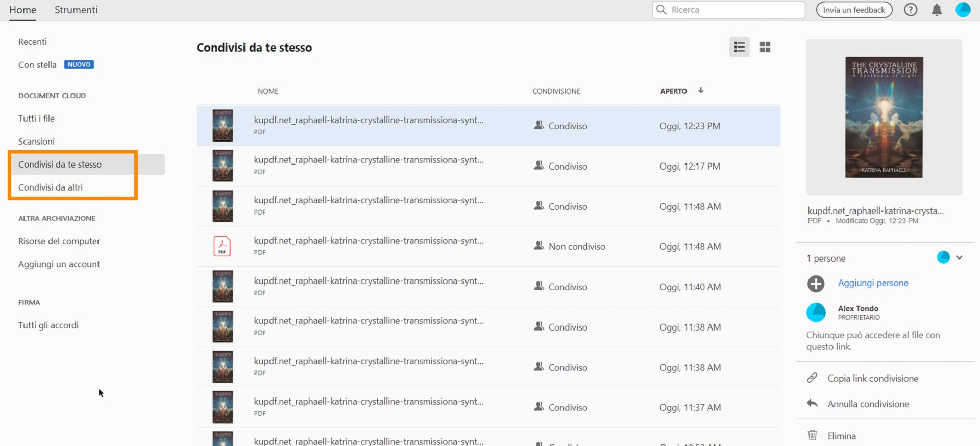This screenshot has width=980, height=446.
Task: Click Invia un feedback button
Action: point(854,10)
